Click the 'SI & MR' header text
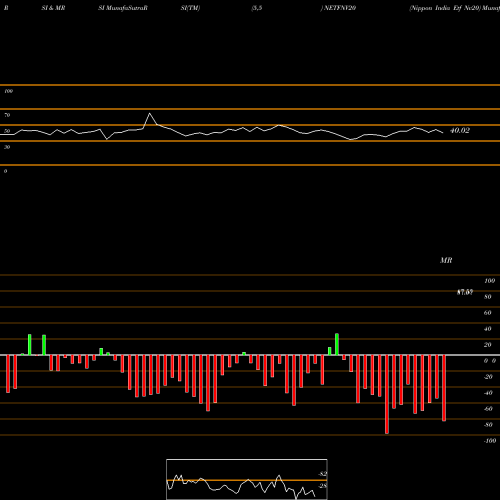This screenshot has width=500, height=500. pos(53,8)
